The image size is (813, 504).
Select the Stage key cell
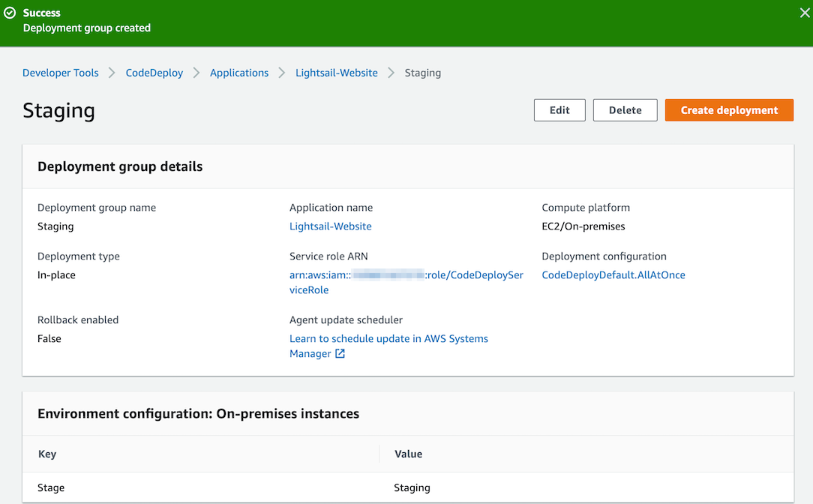point(51,487)
